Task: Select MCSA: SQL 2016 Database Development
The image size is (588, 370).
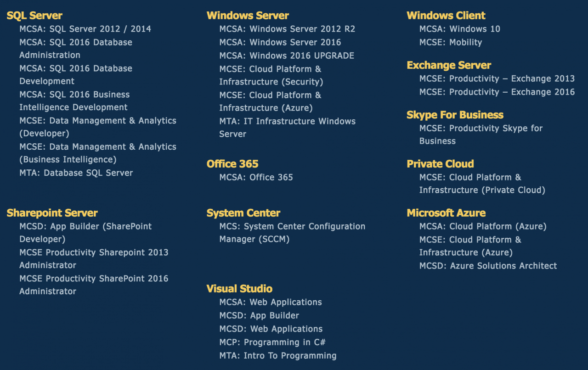Action: click(x=76, y=75)
